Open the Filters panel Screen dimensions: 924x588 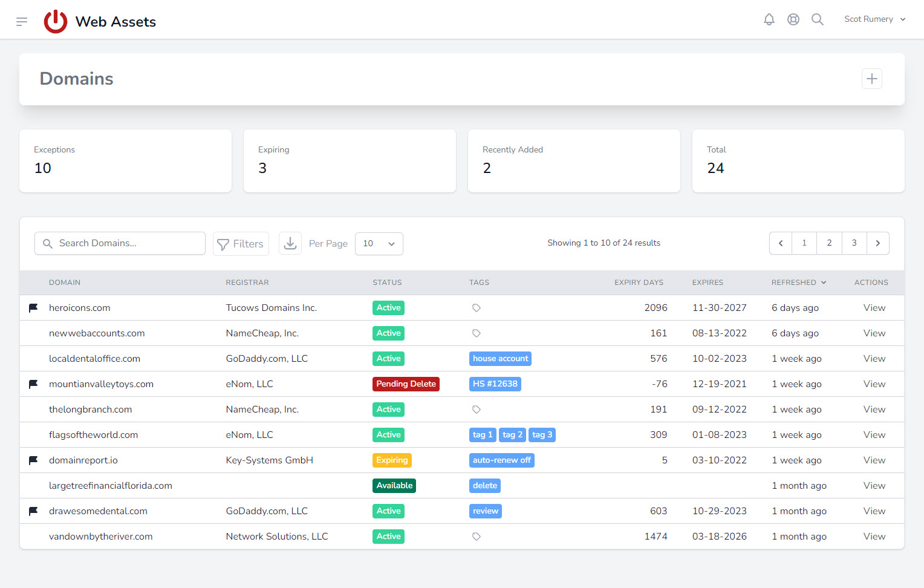(x=241, y=243)
